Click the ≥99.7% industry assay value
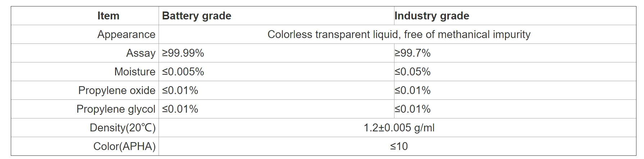This screenshot has height=159, width=644. 412,53
